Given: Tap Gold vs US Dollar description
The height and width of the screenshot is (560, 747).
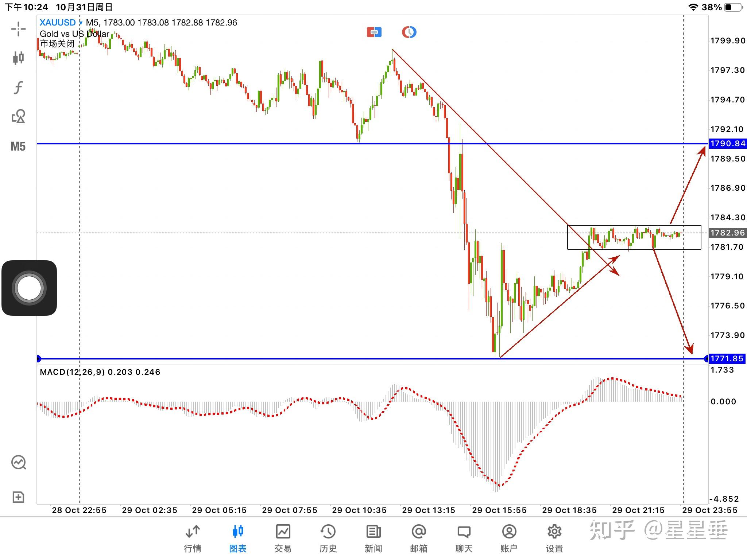Looking at the screenshot, I should [x=74, y=34].
